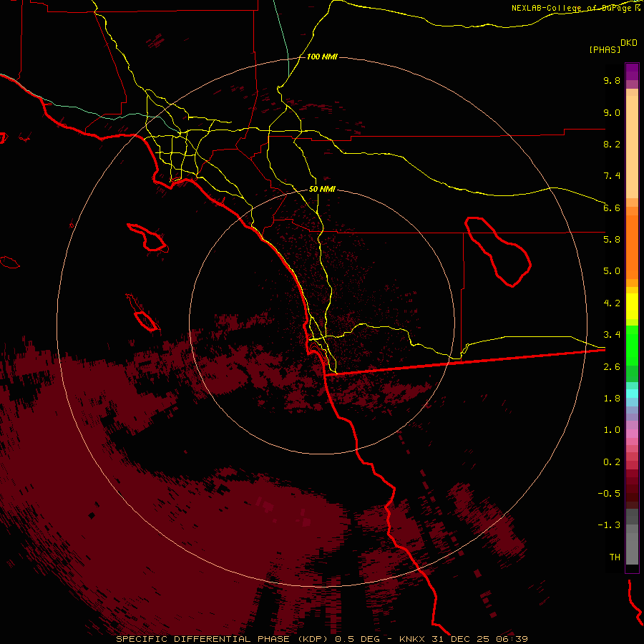The image size is (644, 644).
Task: Select the peach segment of the color bar
Action: point(632,144)
